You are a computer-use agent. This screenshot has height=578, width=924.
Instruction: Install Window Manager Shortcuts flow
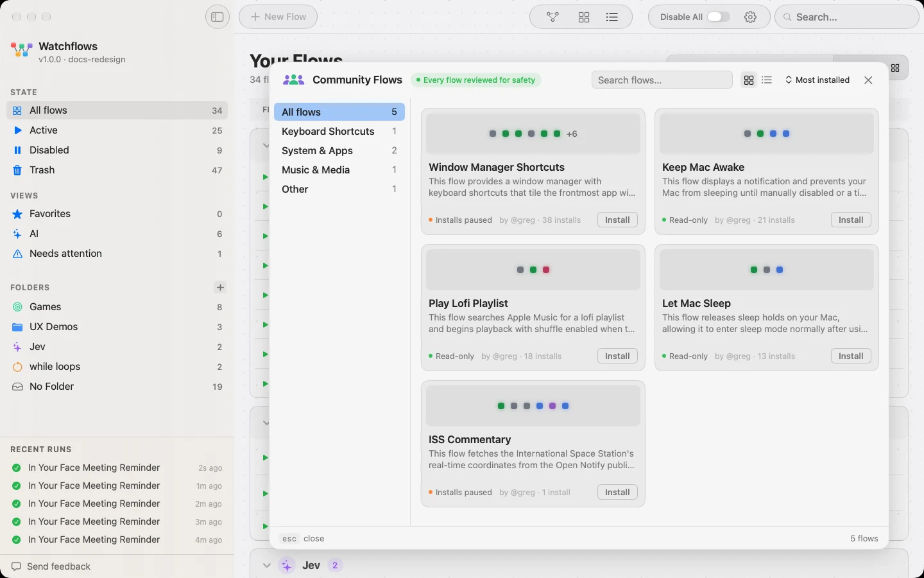[x=617, y=220]
